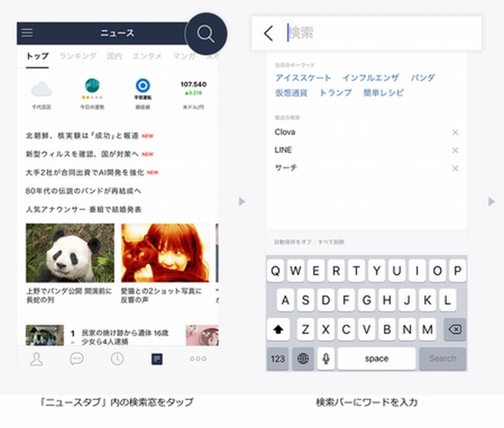Image resolution: width=504 pixels, height=428 pixels.
Task: Tap the three-dots more icon in bottom bar
Action: point(197,358)
